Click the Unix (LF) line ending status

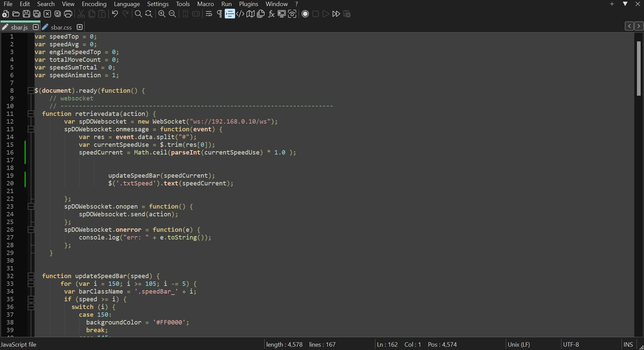519,345
